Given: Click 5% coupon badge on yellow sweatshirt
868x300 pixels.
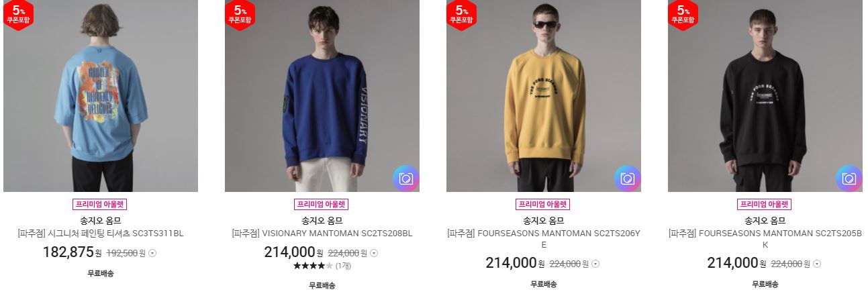Looking at the screenshot, I should click(x=462, y=14).
